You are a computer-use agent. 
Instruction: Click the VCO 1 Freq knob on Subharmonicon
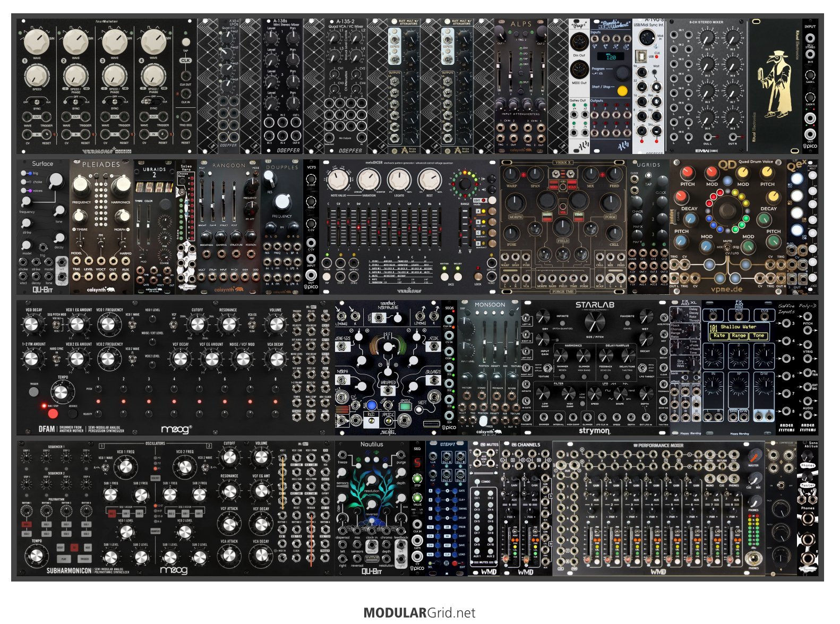pyautogui.click(x=126, y=467)
